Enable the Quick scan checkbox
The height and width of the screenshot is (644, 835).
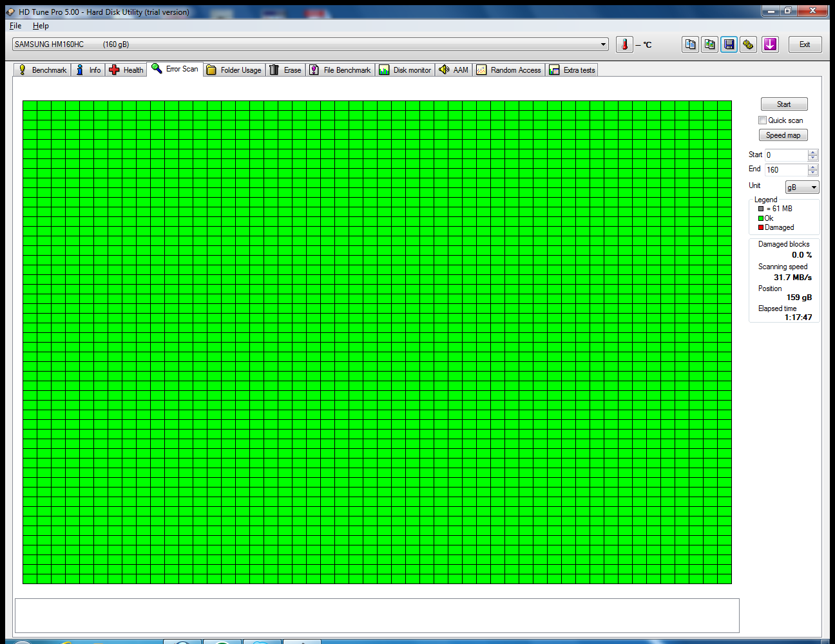click(762, 120)
